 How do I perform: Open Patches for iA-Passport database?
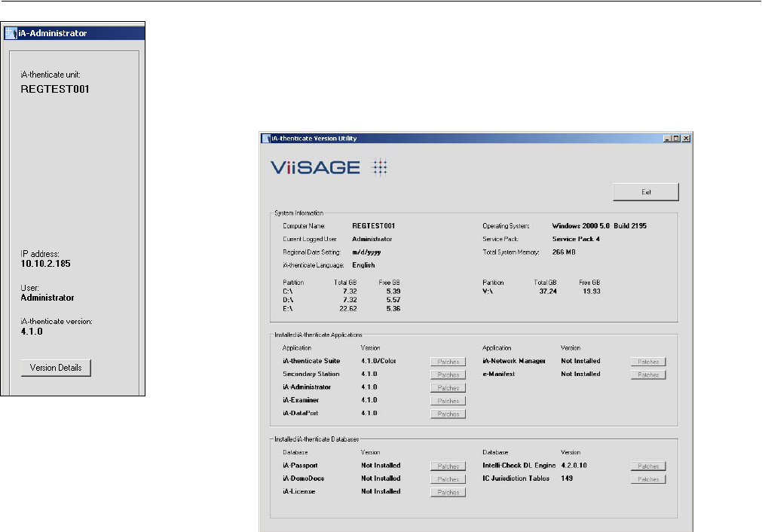(x=448, y=466)
